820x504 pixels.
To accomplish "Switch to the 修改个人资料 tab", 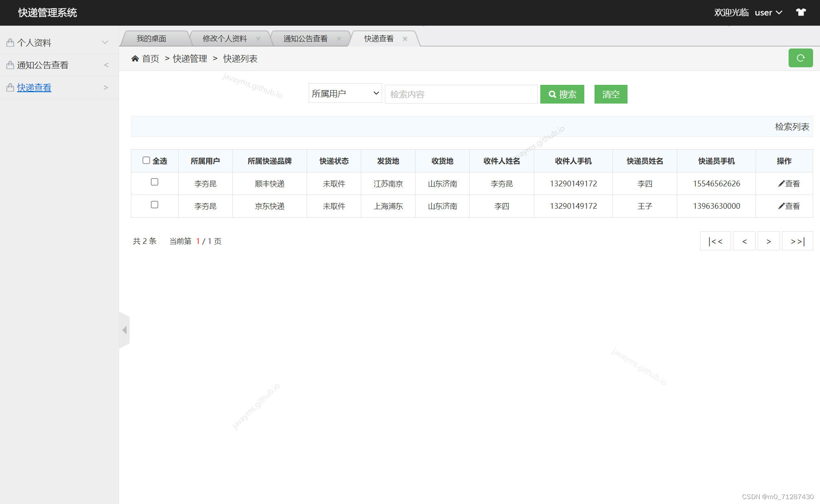I will coord(225,38).
